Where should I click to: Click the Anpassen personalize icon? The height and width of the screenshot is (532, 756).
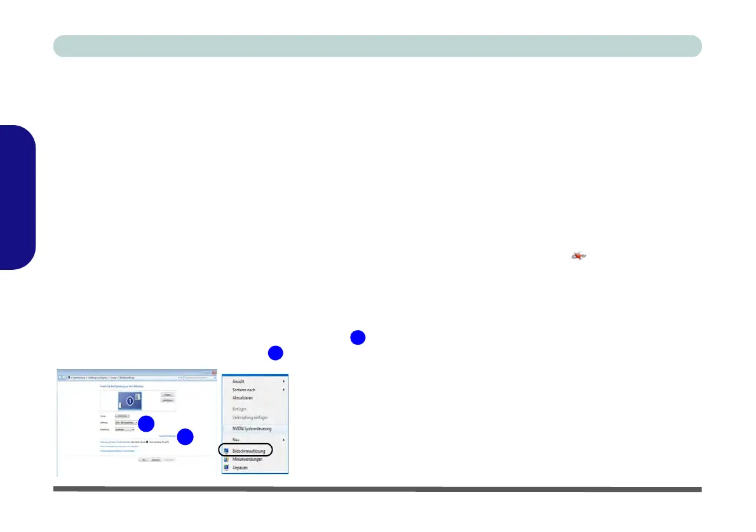226,467
